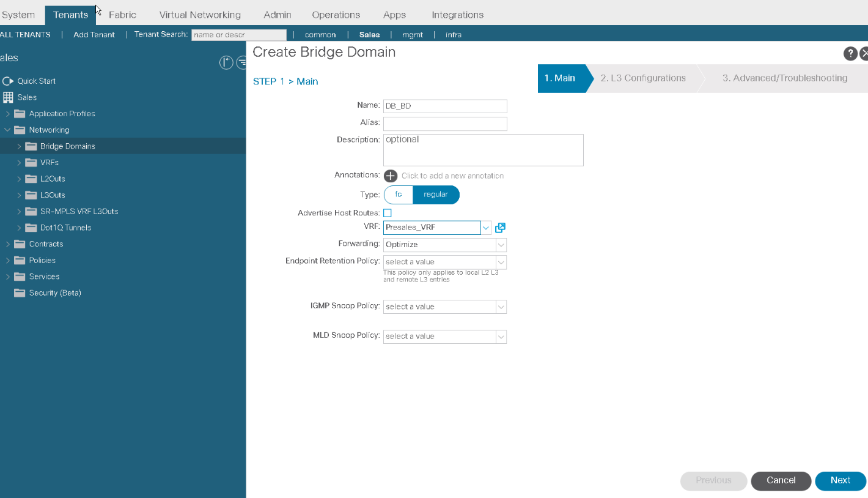Click the help question mark icon

pyautogui.click(x=850, y=54)
